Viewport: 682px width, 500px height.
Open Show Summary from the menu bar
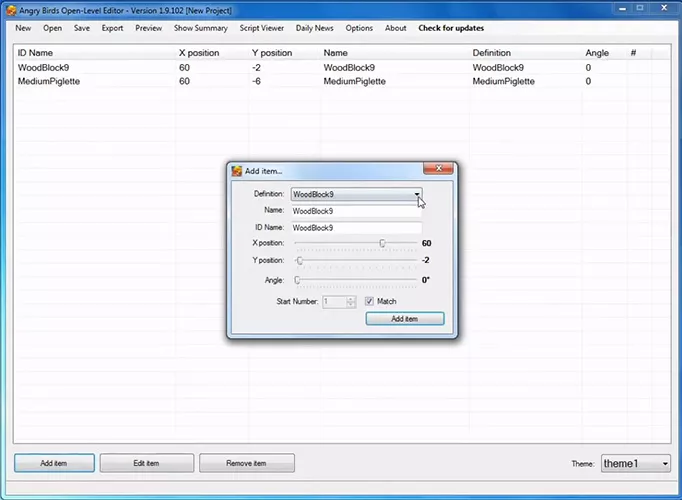[x=201, y=28]
